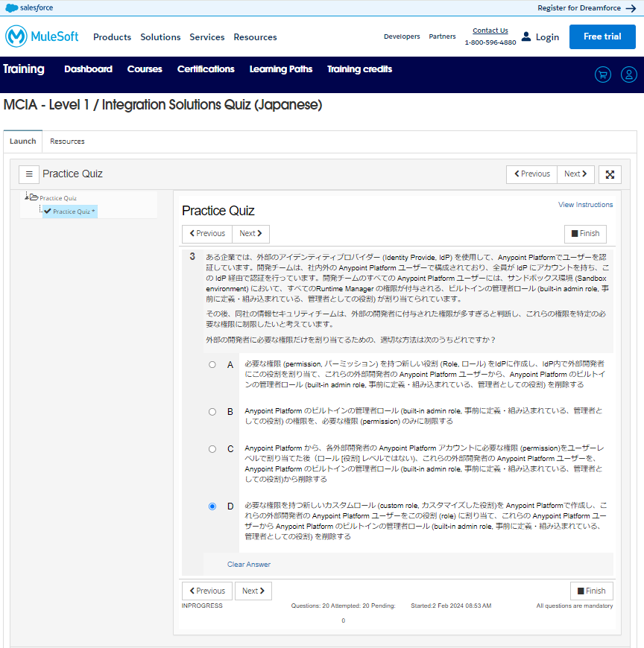
Task: Click the 'Questions: 20 Attempted: 20 Pending:' status
Action: (344, 606)
